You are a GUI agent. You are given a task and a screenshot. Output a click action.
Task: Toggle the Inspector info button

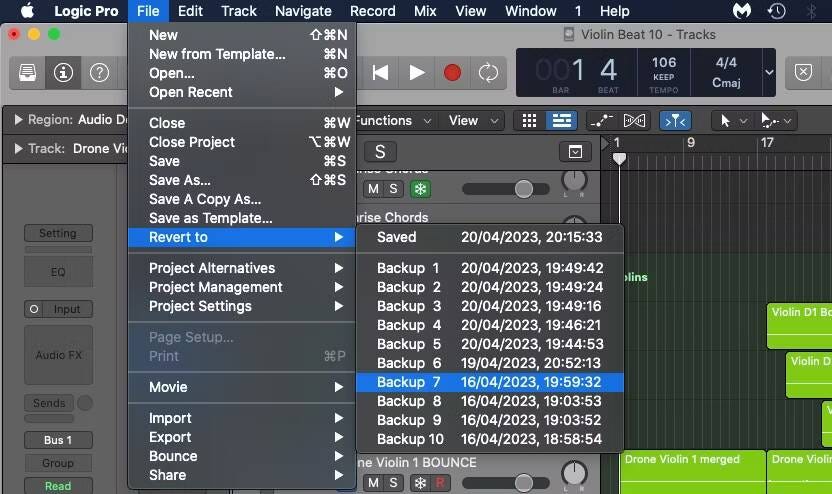(x=63, y=72)
